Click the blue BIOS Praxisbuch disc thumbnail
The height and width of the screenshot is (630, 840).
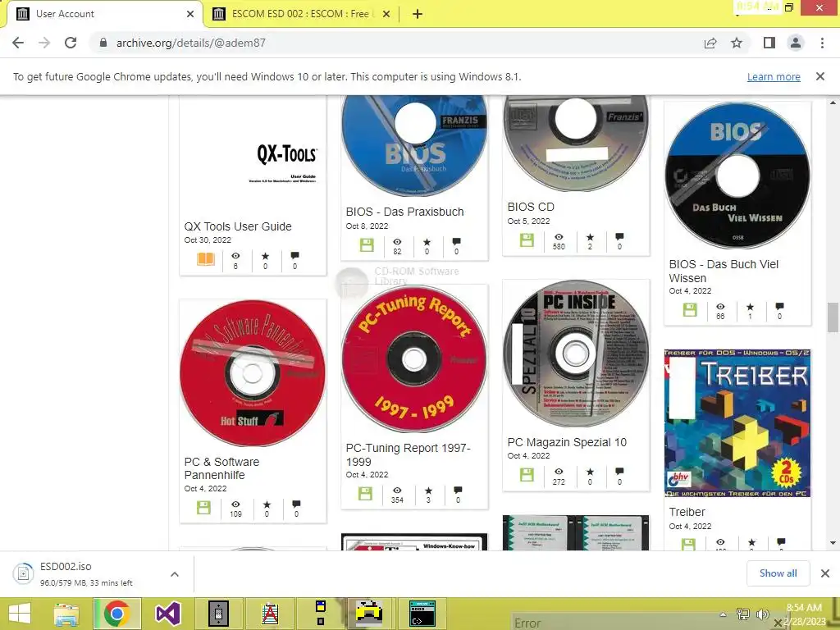(414, 146)
